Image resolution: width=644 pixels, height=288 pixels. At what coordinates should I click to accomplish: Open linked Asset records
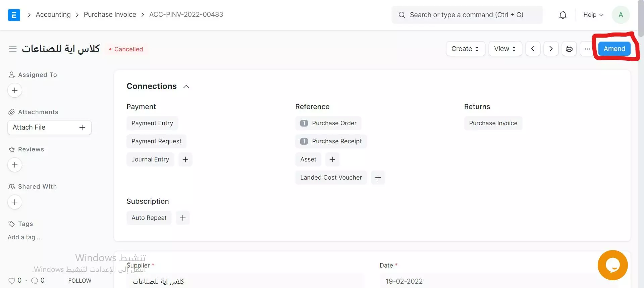pos(308,159)
